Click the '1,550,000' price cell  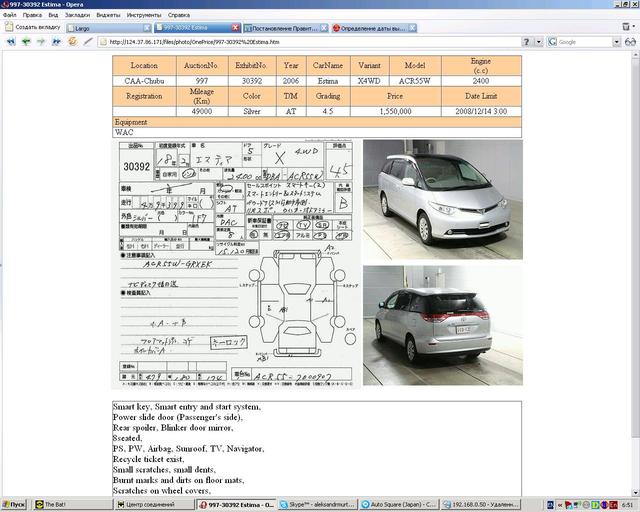pyautogui.click(x=396, y=111)
